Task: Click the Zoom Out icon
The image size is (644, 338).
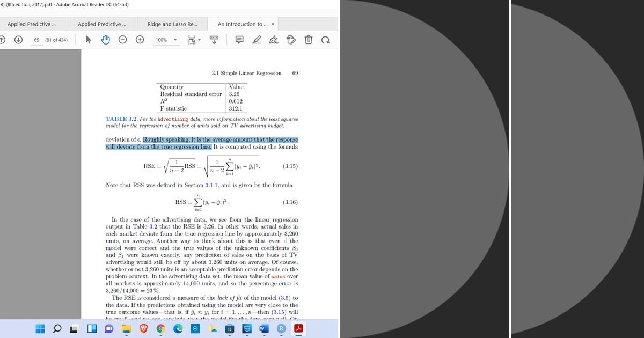Action: pos(122,40)
